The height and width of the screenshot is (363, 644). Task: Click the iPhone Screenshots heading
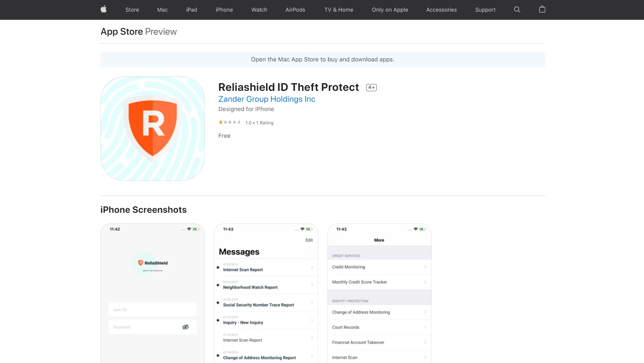[x=144, y=210]
